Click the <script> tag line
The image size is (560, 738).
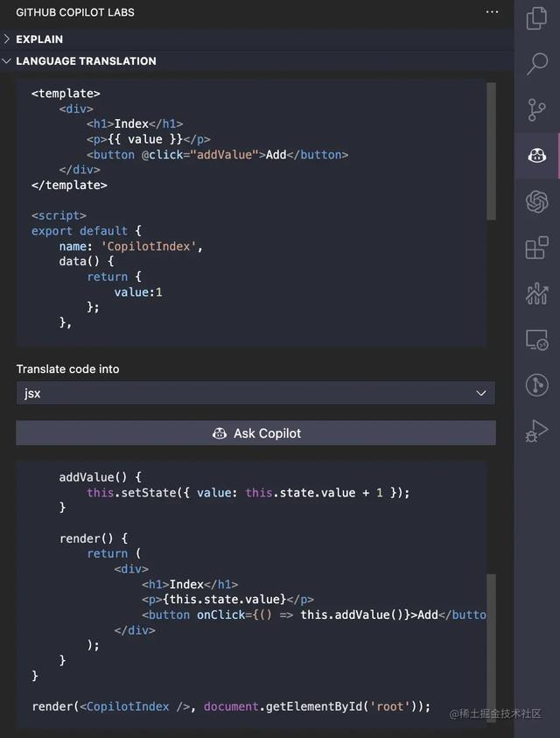click(59, 215)
